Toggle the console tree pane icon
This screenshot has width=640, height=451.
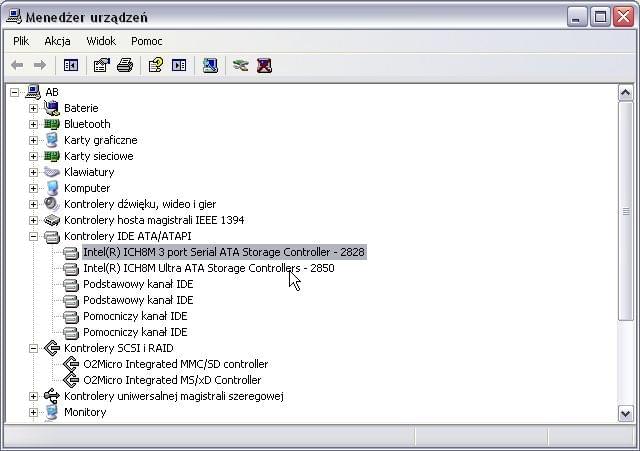(x=71, y=65)
